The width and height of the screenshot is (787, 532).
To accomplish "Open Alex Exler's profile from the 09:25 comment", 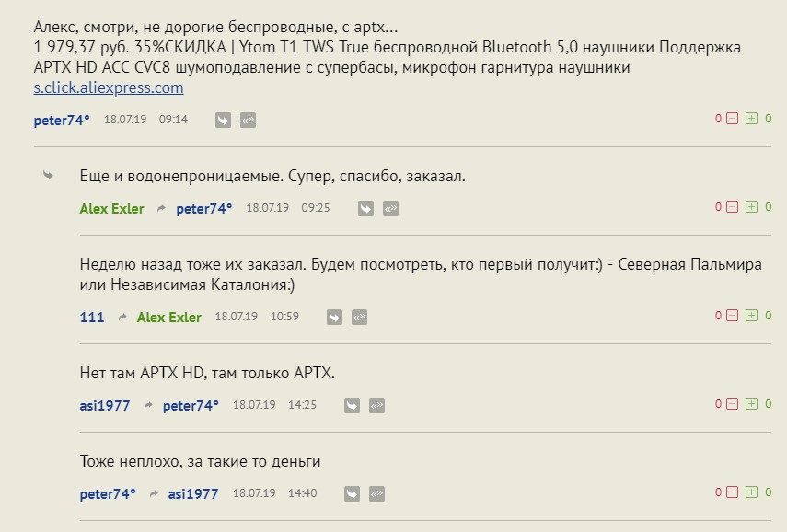I will (111, 209).
